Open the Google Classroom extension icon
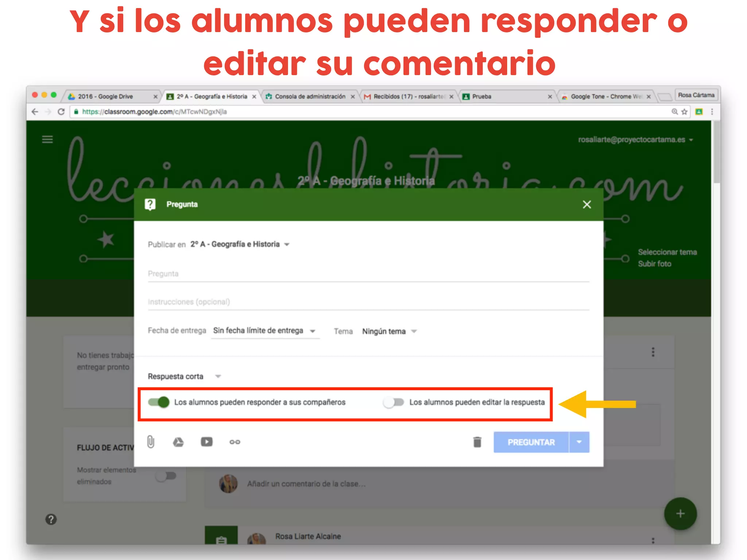 pyautogui.click(x=699, y=112)
